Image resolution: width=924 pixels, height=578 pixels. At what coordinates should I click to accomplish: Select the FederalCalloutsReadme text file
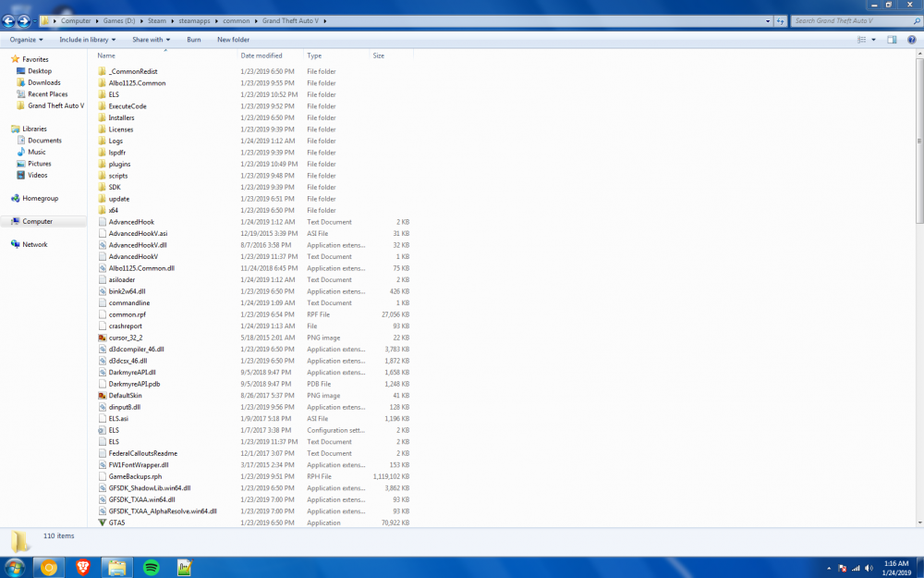[x=142, y=453]
